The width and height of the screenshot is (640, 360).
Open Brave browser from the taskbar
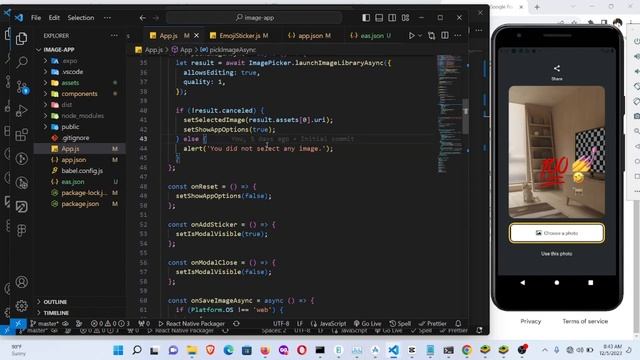pyautogui.click(x=210, y=350)
